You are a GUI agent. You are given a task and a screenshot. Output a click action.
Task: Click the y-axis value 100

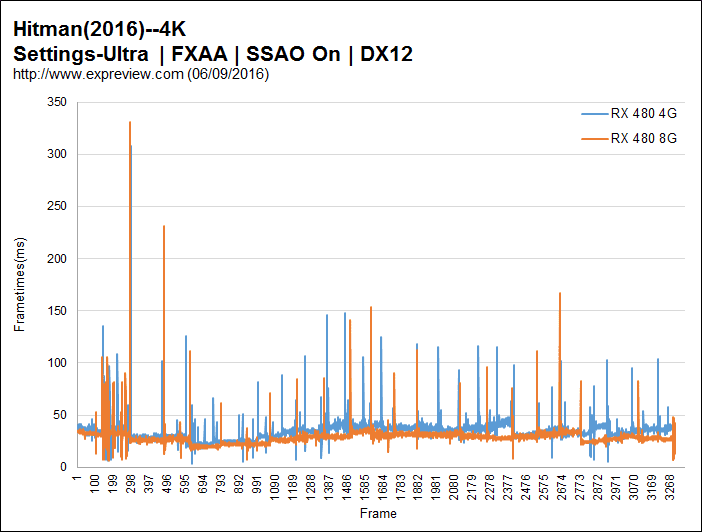coord(57,363)
